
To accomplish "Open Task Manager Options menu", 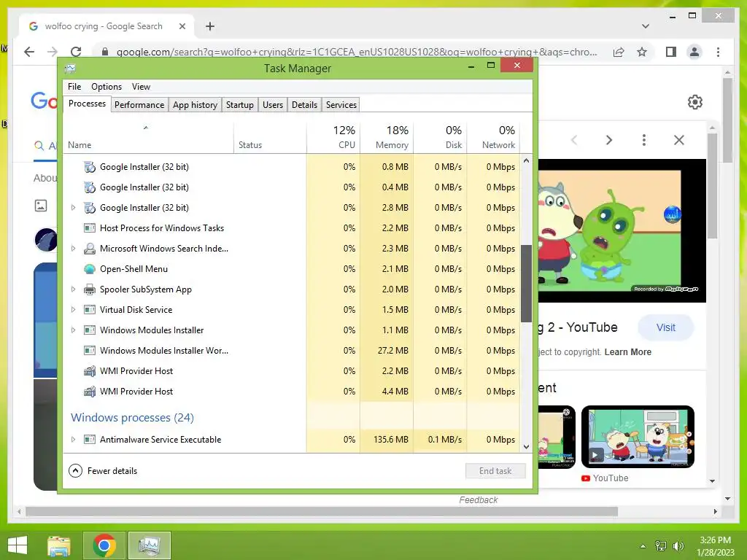I will pyautogui.click(x=107, y=87).
